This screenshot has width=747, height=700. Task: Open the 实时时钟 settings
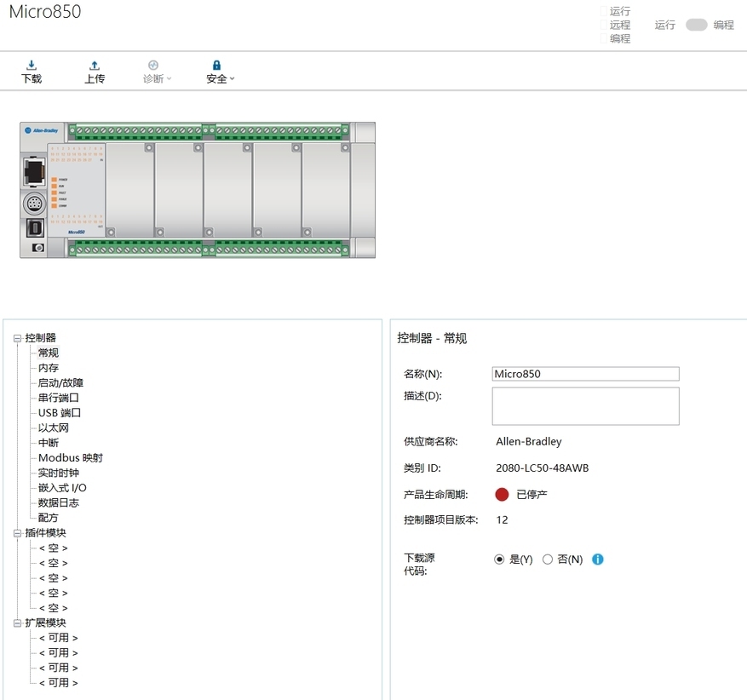(x=59, y=473)
